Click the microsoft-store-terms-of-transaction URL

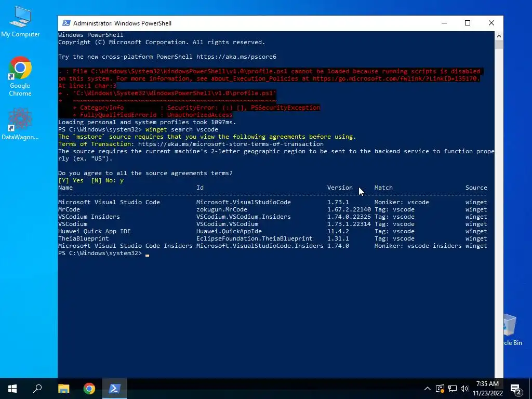pos(231,144)
